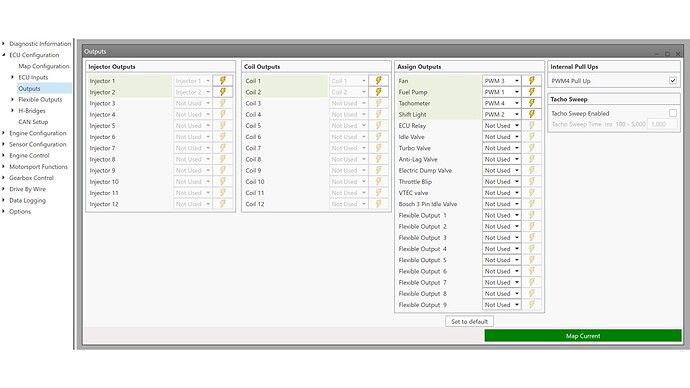This screenshot has width=690, height=388.
Task: Expand the Flexible Outputs tree arrow
Action: (12, 99)
